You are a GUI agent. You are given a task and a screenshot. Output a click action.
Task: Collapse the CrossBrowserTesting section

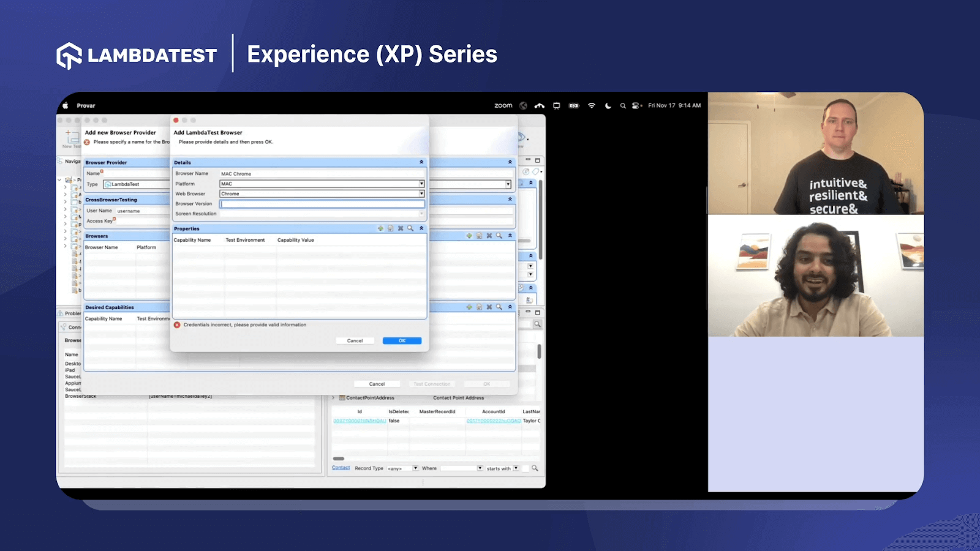tap(510, 200)
